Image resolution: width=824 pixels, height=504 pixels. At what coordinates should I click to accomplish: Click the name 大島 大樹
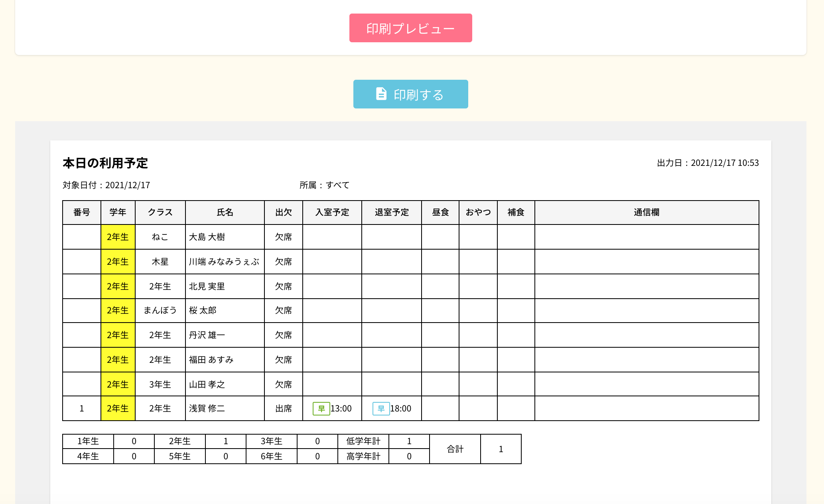click(207, 237)
